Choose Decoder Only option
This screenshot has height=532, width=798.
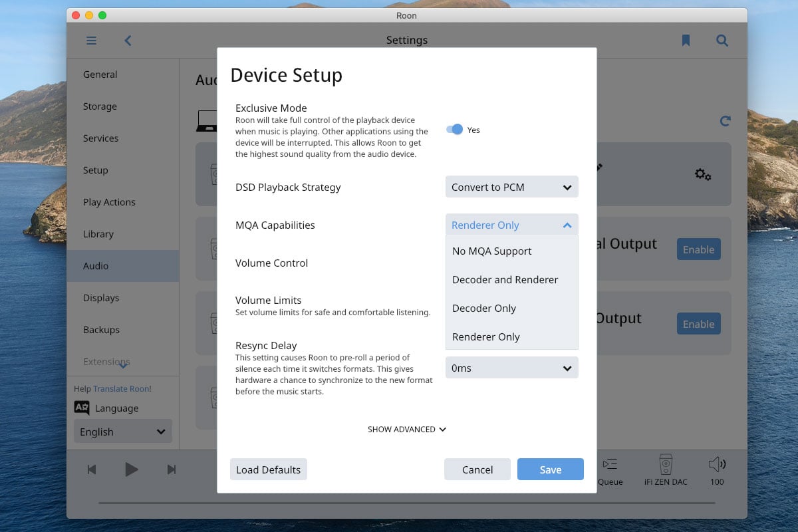[512, 308]
